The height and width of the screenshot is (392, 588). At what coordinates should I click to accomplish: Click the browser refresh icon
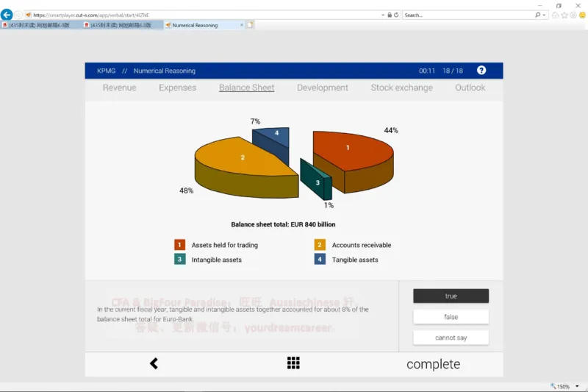(397, 15)
